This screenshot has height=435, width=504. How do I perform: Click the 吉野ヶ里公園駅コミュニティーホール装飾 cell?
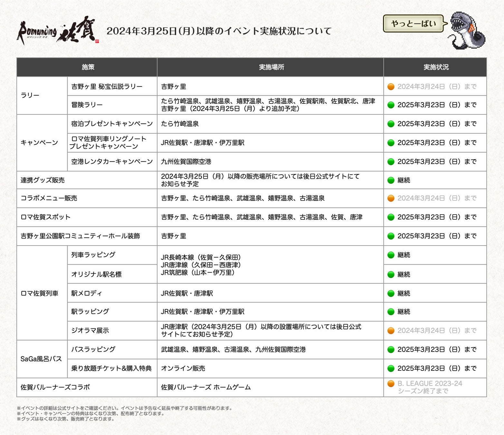[x=87, y=236]
